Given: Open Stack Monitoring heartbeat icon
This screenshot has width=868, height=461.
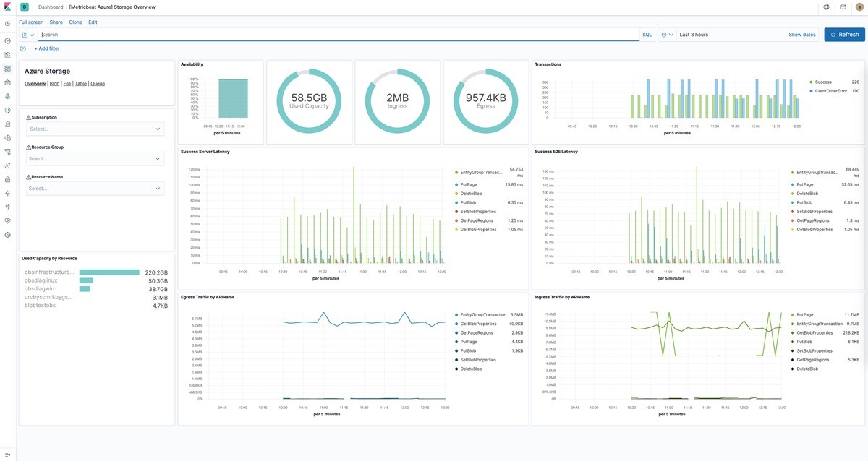Looking at the screenshot, I should [x=7, y=221].
